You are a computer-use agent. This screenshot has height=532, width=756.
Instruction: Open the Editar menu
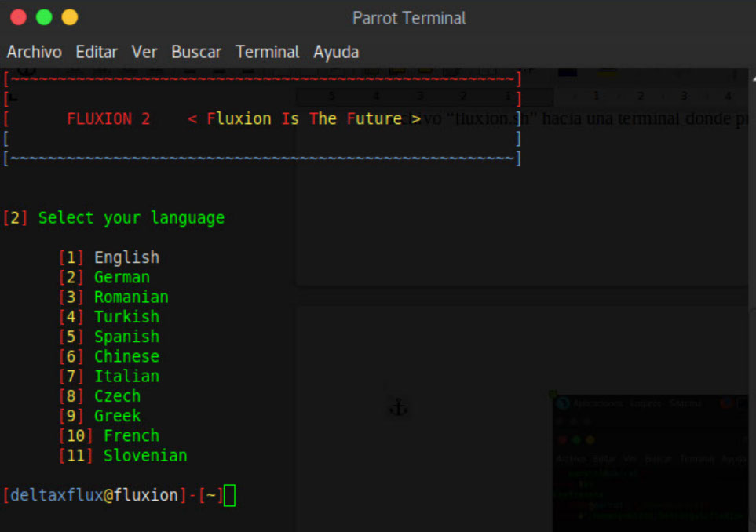[97, 52]
